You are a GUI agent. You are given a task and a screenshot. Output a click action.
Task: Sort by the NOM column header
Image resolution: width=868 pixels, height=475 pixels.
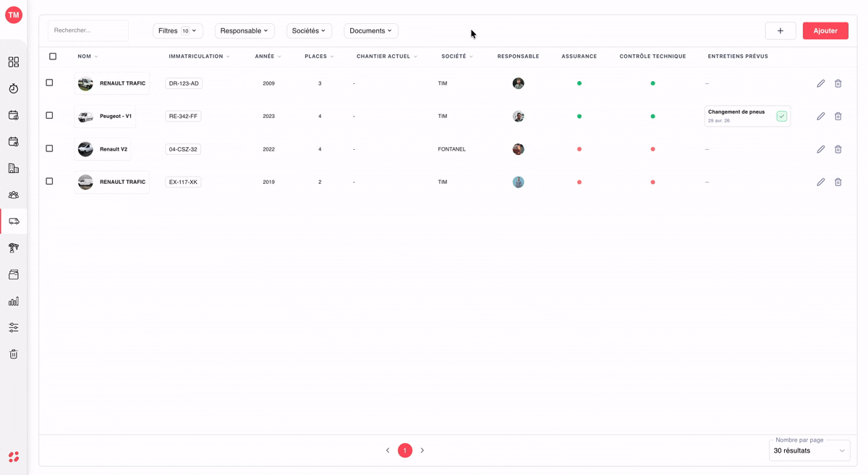click(88, 56)
